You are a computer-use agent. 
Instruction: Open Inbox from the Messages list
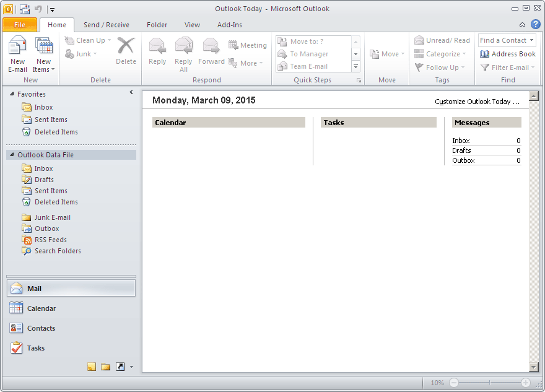point(486,141)
